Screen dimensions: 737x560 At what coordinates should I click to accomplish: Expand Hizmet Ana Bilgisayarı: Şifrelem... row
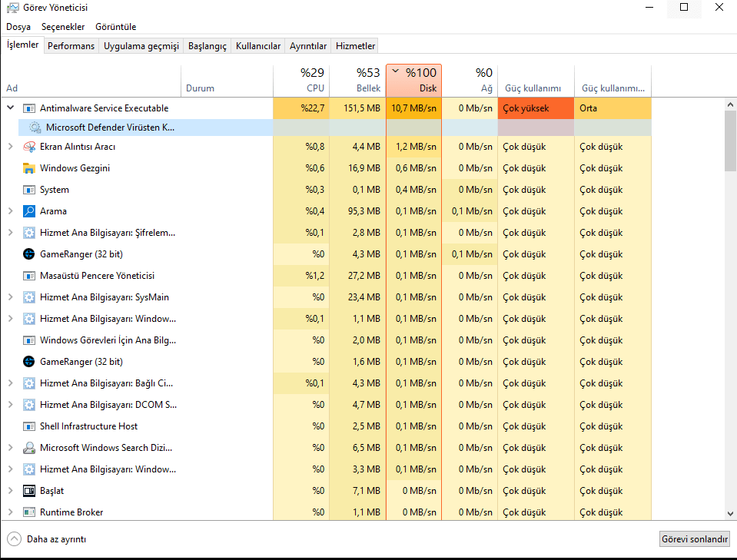pyautogui.click(x=10, y=233)
